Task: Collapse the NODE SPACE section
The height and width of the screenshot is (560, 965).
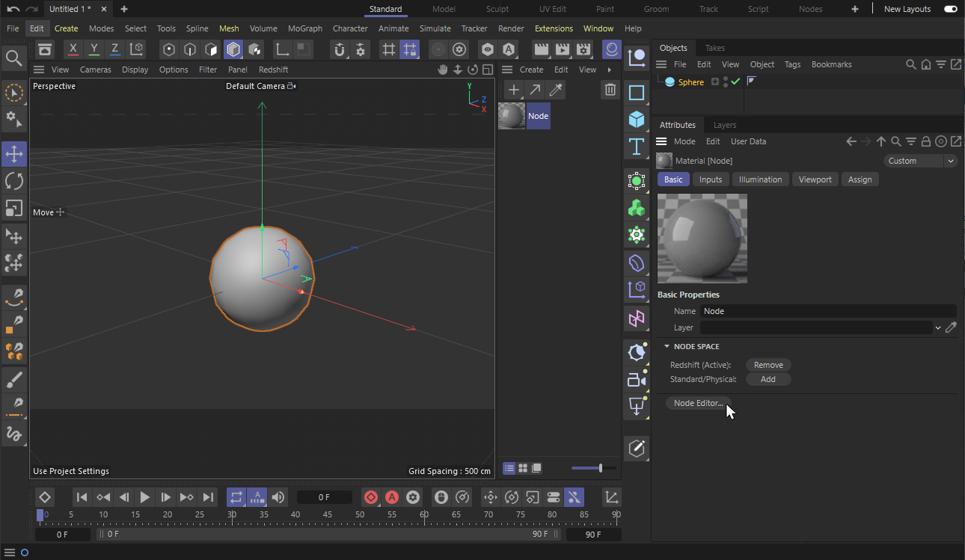Action: pyautogui.click(x=667, y=347)
